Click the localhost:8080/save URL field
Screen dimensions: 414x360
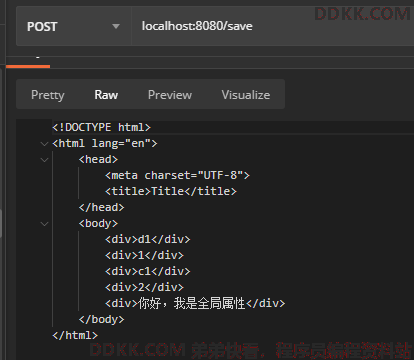(273, 26)
